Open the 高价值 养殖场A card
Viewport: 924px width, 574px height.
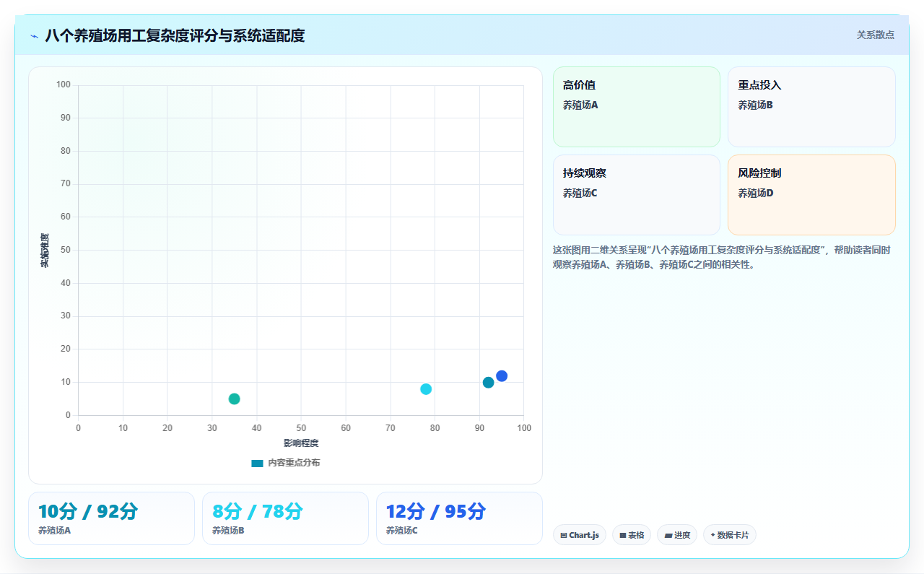637,107
